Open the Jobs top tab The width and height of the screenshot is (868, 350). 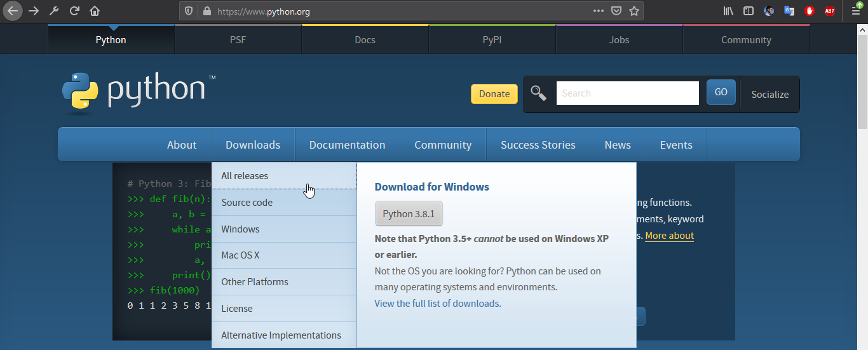(x=620, y=39)
